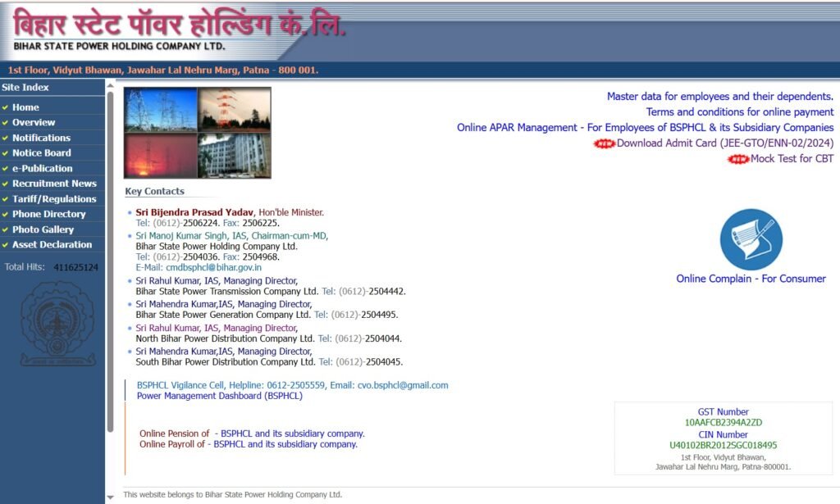Image resolution: width=840 pixels, height=504 pixels.
Task: Click the checkmark icon next to Photo Gallery
Action: (x=5, y=229)
